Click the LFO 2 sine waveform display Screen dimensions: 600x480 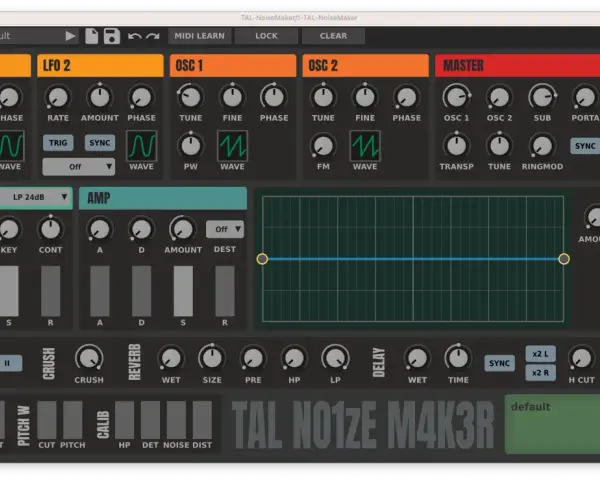(141, 146)
